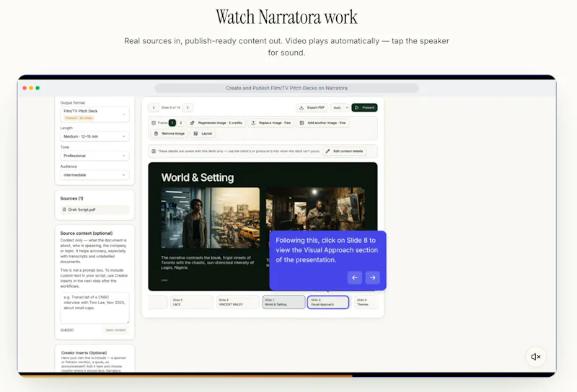Start the presentation with the Present button
This screenshot has width=577, height=392.
364,108
